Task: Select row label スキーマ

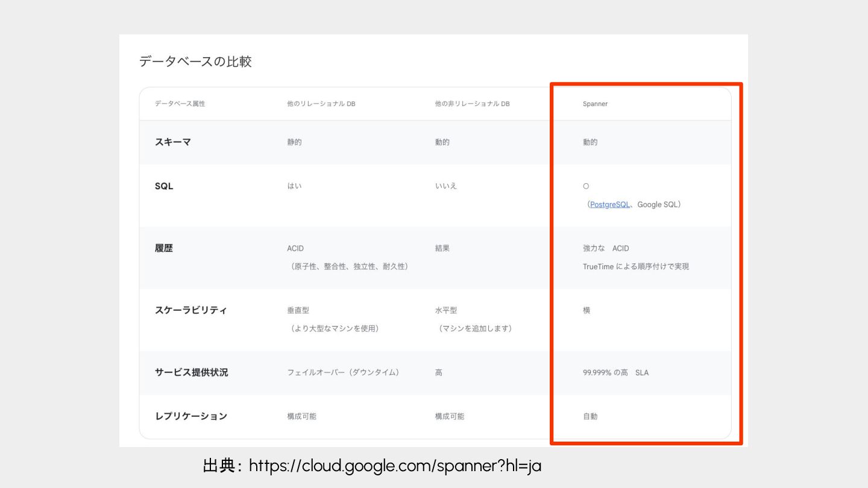Action: click(x=173, y=142)
